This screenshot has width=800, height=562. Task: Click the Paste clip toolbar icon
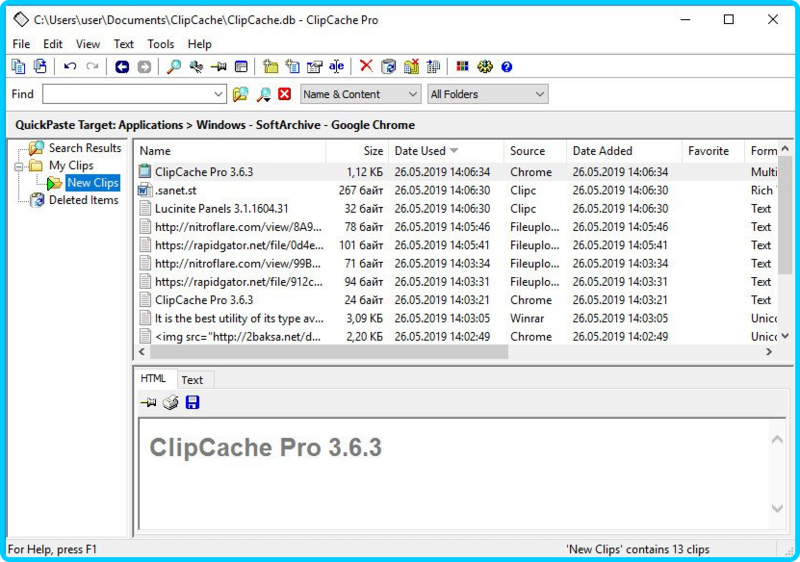(x=40, y=66)
